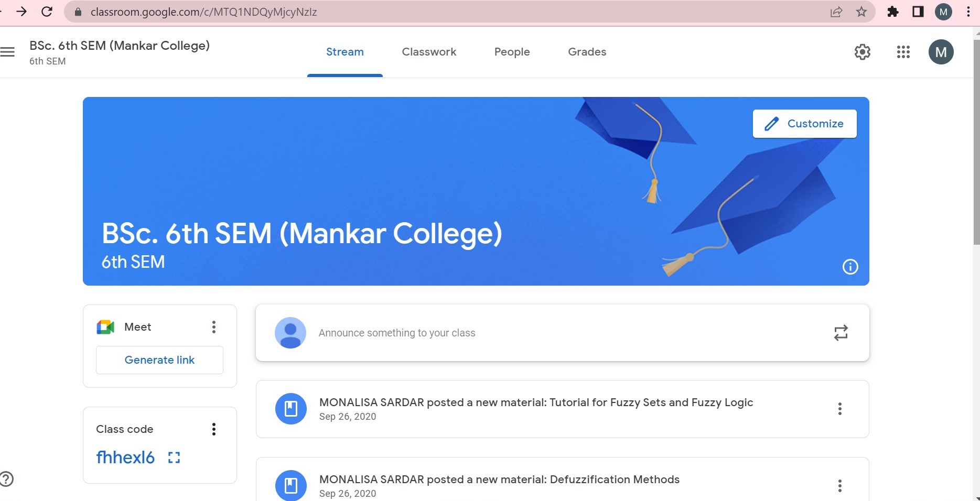Click the Google Meet logo icon

pos(105,327)
